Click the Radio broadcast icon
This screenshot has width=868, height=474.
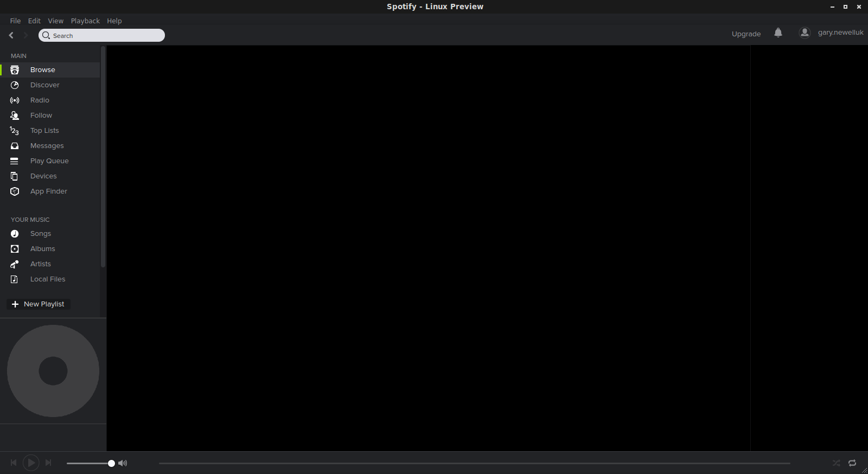[x=15, y=100]
